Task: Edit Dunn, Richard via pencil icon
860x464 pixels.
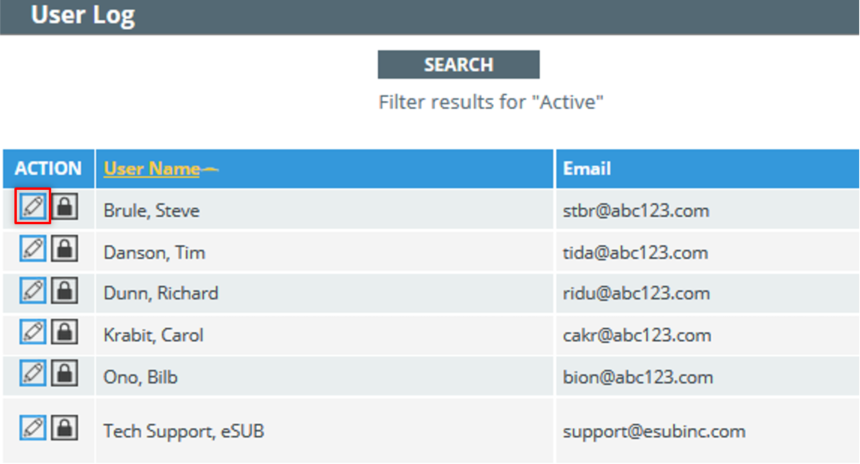Action: (33, 290)
